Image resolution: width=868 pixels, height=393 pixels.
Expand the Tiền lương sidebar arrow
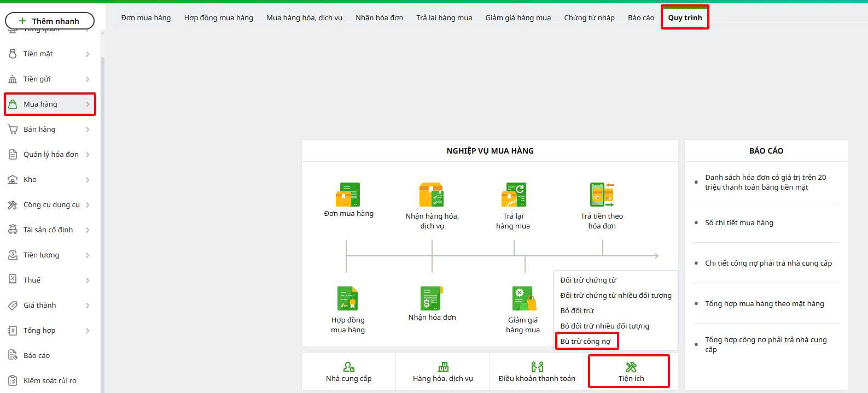[x=88, y=255]
